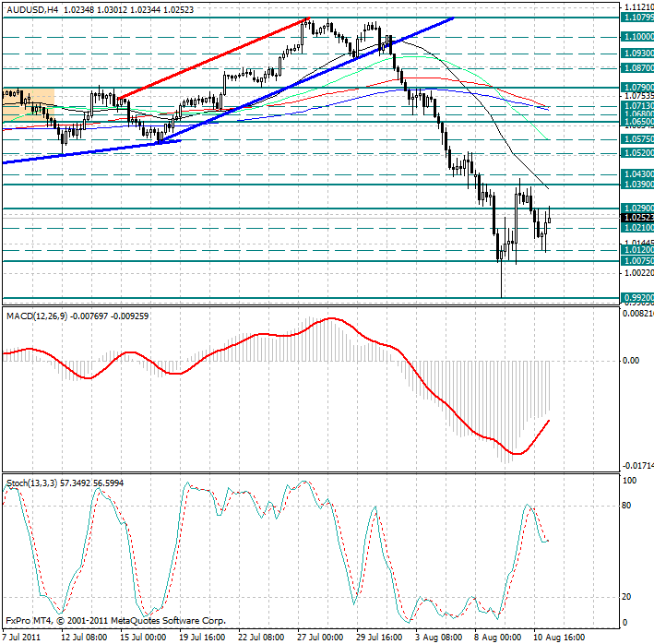Click the current price tag 1.02523
Viewport: 654px width, 644px height.
[x=637, y=217]
